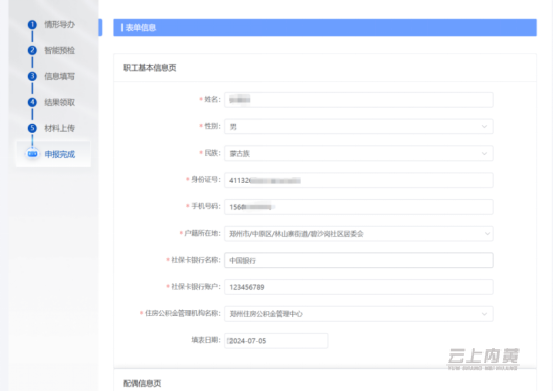Select the 情形导办 step label

coord(59,25)
